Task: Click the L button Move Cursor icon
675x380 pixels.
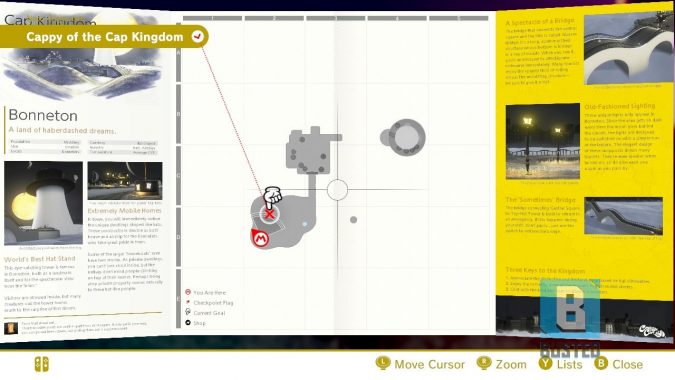Action: [383, 363]
